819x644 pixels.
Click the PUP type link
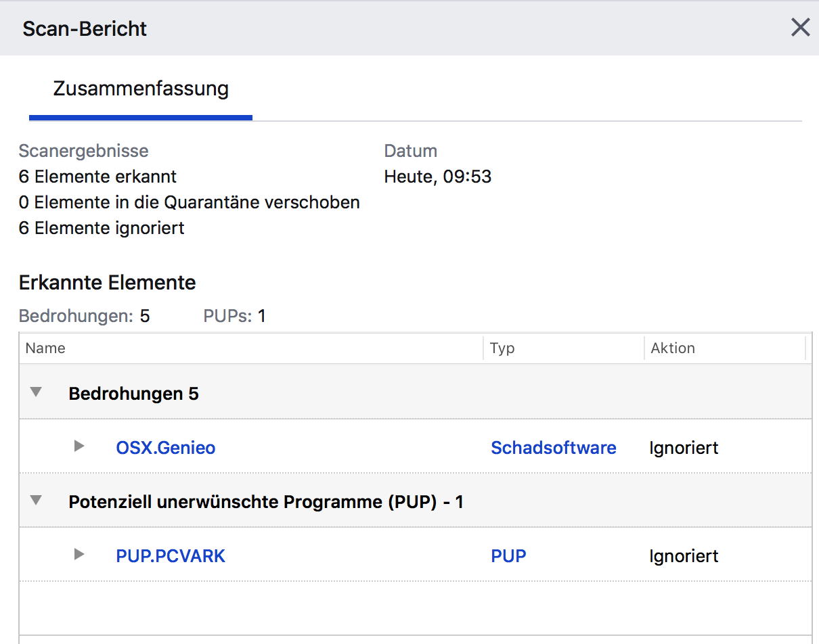(x=508, y=556)
